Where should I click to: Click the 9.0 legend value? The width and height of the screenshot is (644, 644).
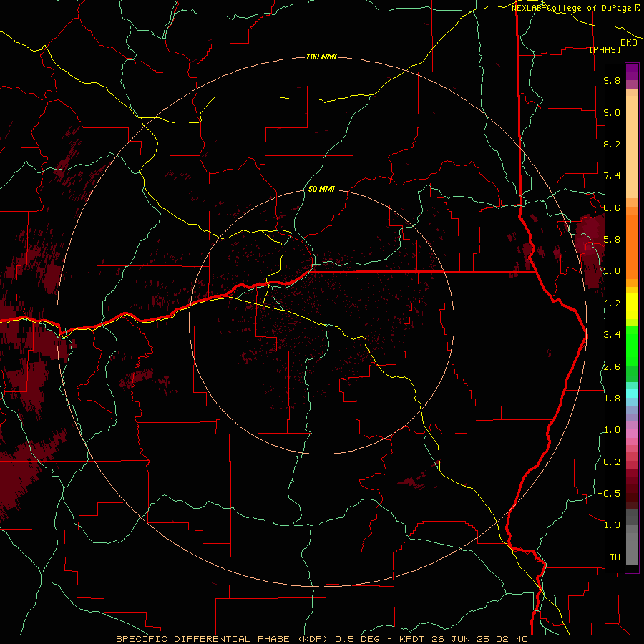[612, 112]
